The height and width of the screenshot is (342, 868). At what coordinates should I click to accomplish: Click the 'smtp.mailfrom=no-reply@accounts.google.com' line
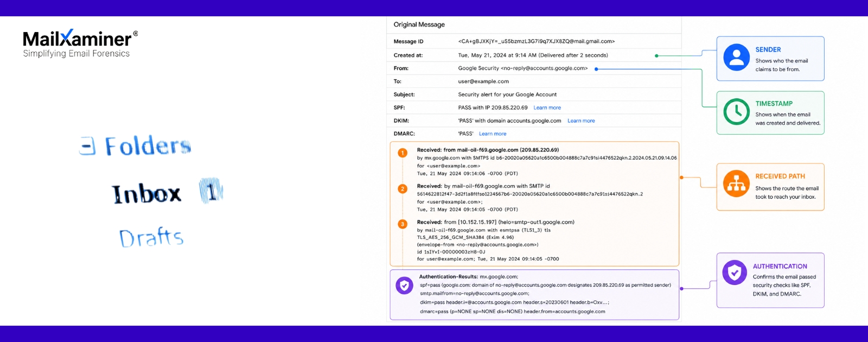[x=475, y=294]
